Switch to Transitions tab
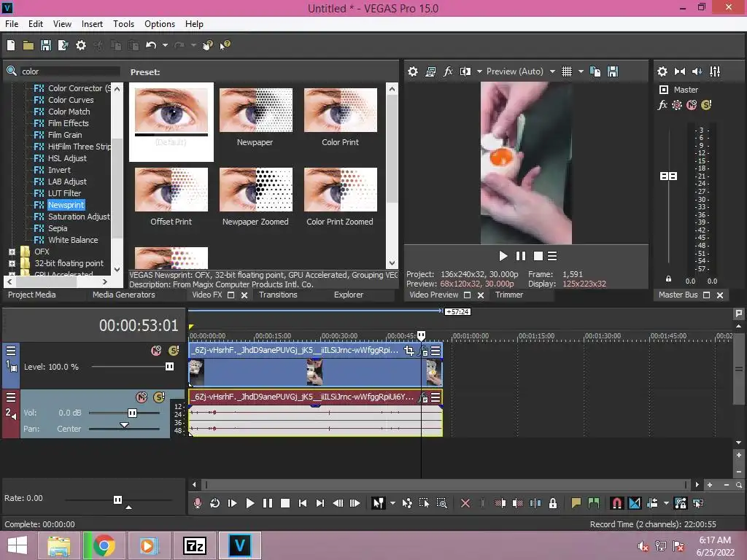 [278, 295]
